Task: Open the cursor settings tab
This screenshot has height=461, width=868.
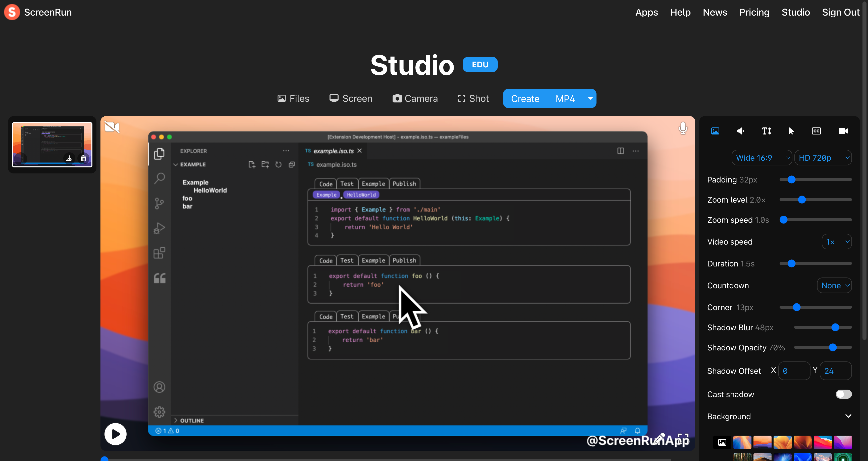Action: click(x=791, y=131)
